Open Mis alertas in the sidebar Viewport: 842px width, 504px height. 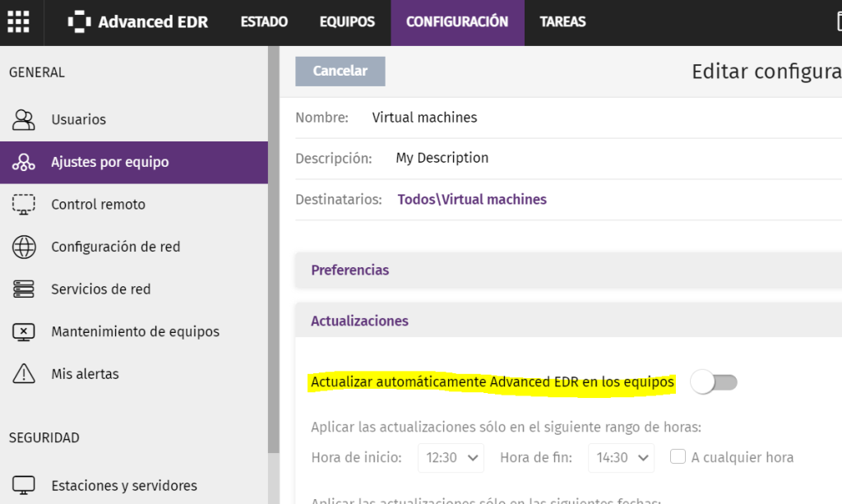point(134,373)
